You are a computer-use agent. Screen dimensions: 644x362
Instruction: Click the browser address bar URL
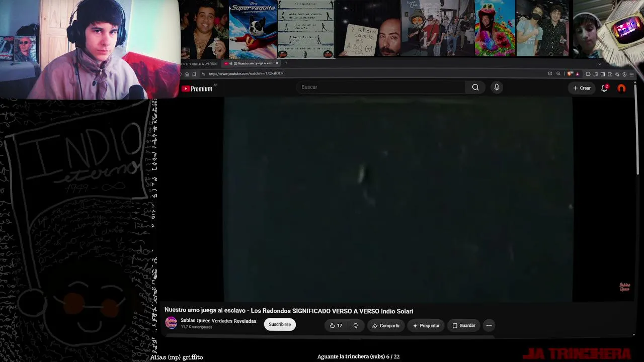click(247, 74)
